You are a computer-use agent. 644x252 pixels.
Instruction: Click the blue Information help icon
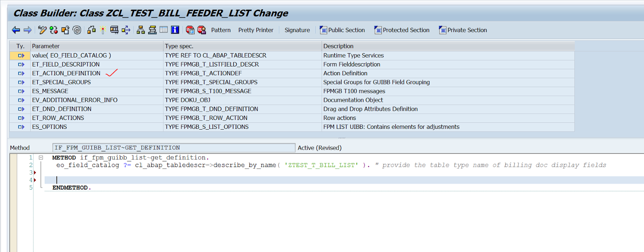tap(175, 30)
